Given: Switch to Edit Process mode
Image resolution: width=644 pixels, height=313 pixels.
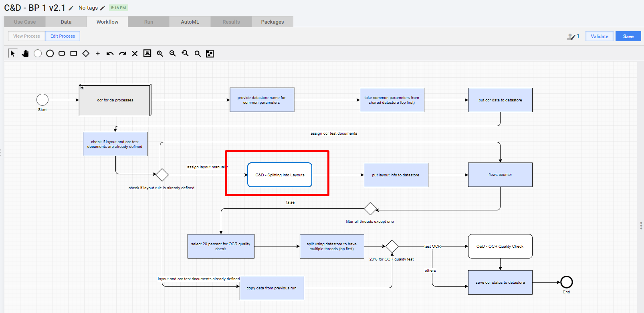Looking at the screenshot, I should point(63,36).
